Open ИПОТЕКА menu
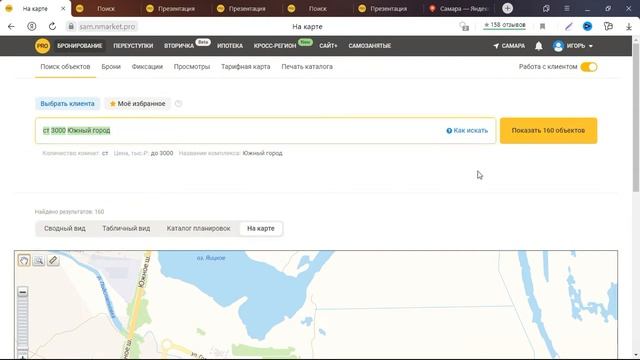 click(x=230, y=46)
